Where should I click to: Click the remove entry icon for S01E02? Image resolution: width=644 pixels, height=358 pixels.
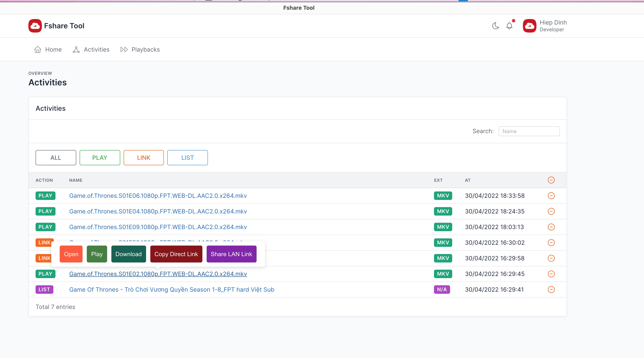(x=551, y=274)
